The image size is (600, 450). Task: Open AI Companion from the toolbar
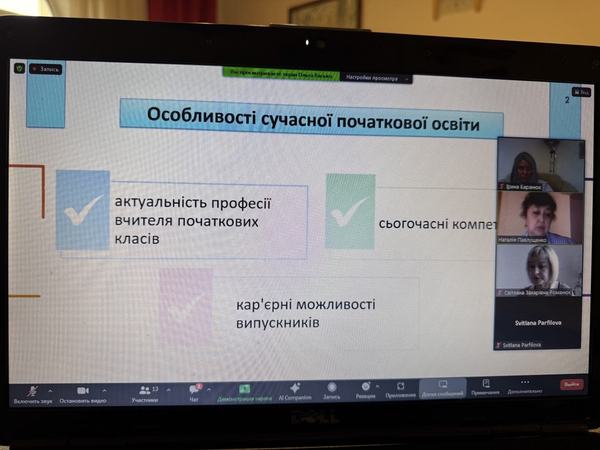point(294,388)
